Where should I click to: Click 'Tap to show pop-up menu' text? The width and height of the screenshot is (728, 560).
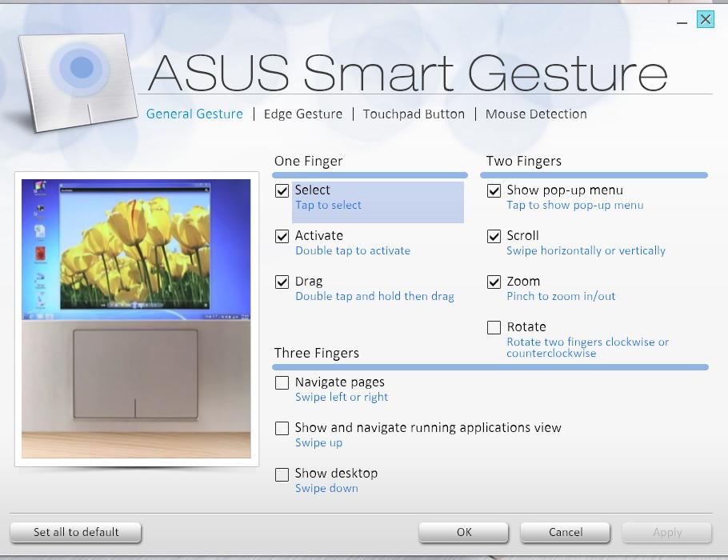click(x=574, y=206)
